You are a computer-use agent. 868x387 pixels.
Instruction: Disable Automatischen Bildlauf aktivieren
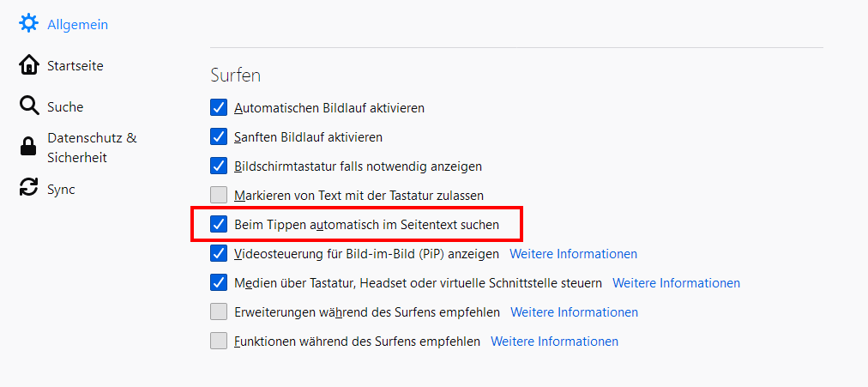click(x=219, y=108)
